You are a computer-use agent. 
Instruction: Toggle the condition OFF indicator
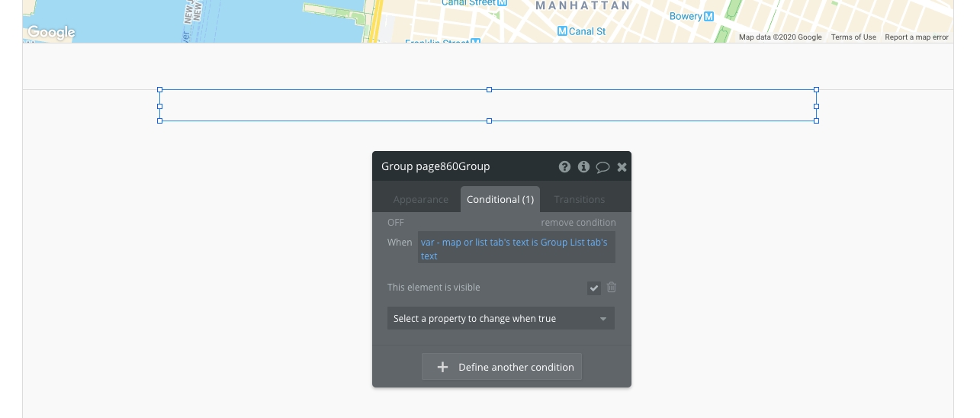point(396,223)
